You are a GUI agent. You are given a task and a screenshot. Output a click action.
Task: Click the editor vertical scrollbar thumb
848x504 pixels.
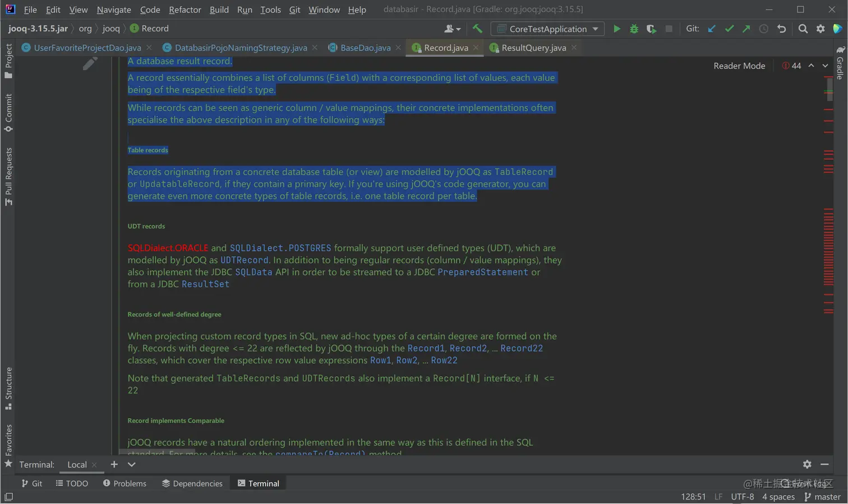click(x=829, y=89)
